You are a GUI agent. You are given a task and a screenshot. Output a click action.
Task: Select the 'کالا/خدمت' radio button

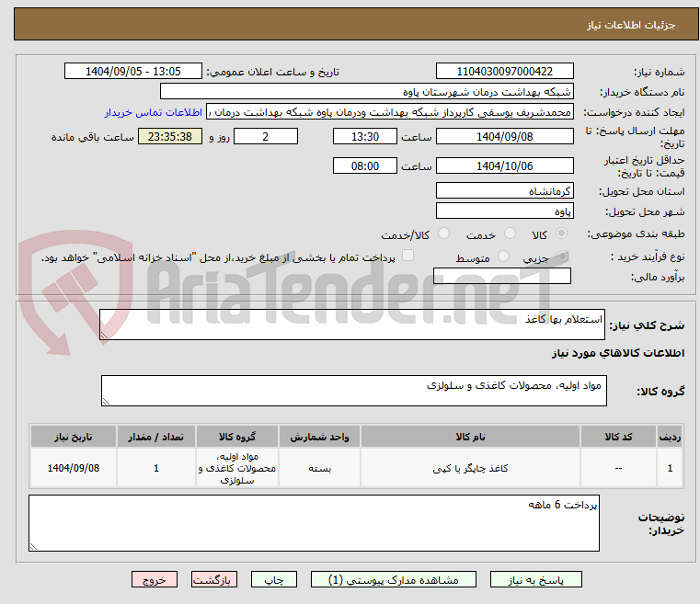443,234
